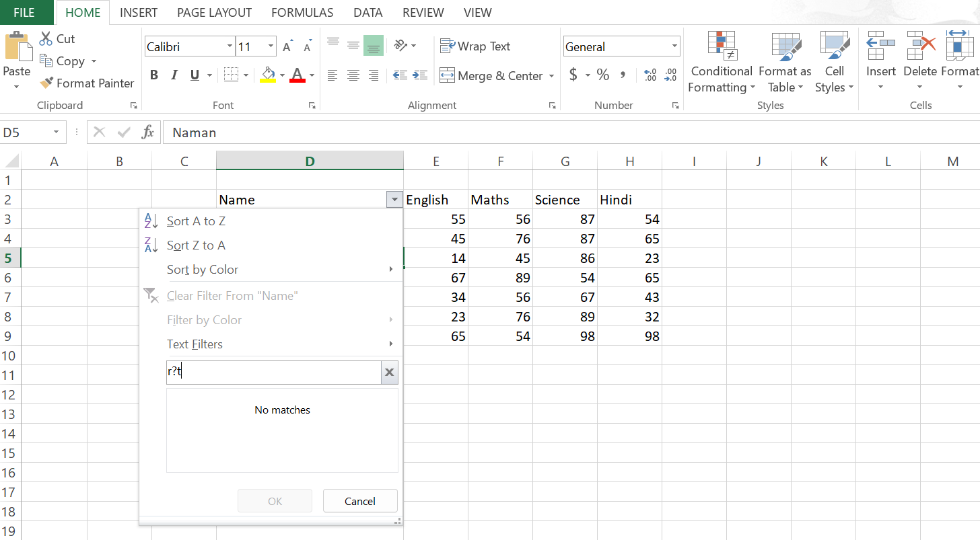Open the font name Calibri dropdown
The height and width of the screenshot is (540, 980).
coord(230,46)
